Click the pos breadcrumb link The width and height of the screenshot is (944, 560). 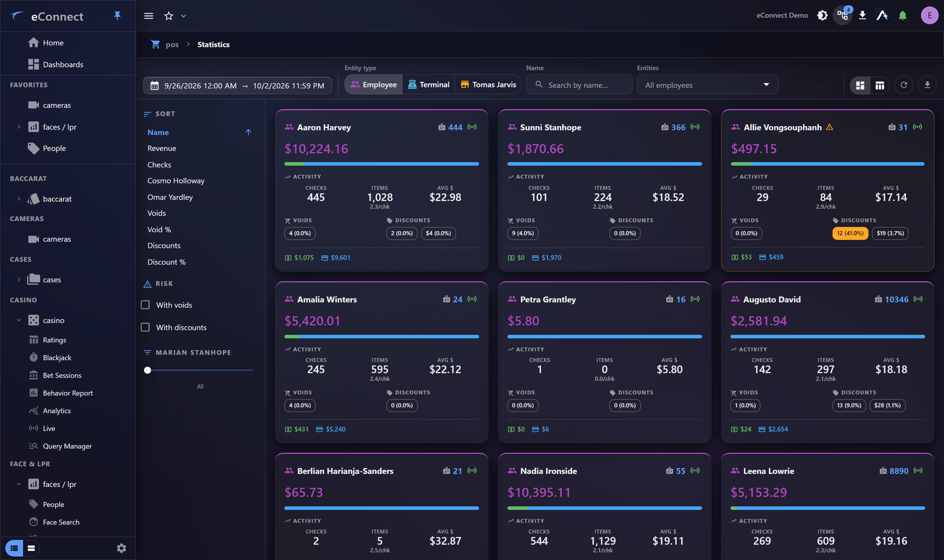coord(172,45)
